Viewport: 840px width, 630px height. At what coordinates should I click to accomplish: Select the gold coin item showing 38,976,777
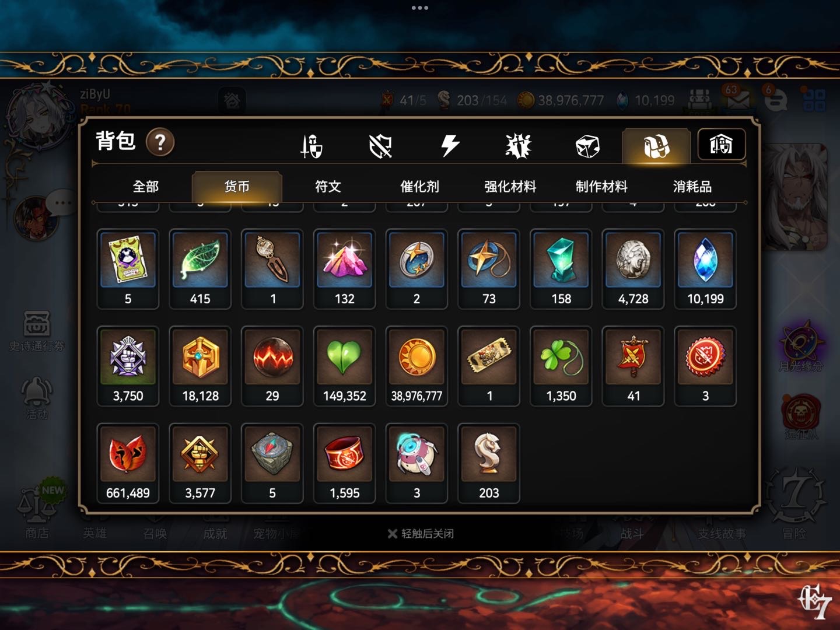click(416, 366)
